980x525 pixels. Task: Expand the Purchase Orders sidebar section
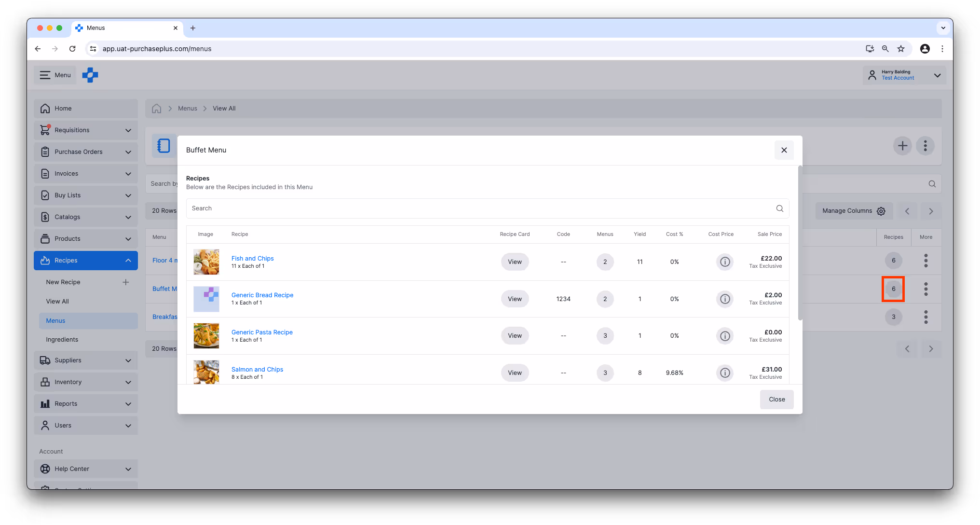[128, 152]
